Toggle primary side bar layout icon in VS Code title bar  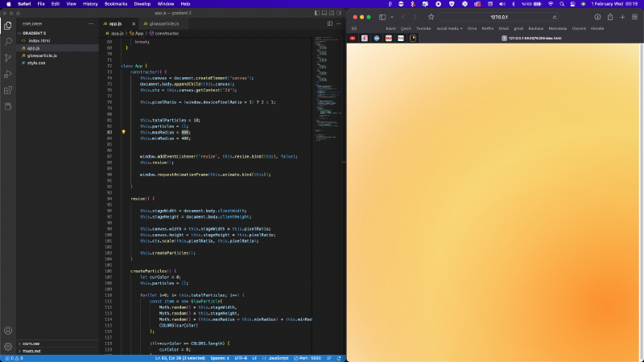[316, 13]
